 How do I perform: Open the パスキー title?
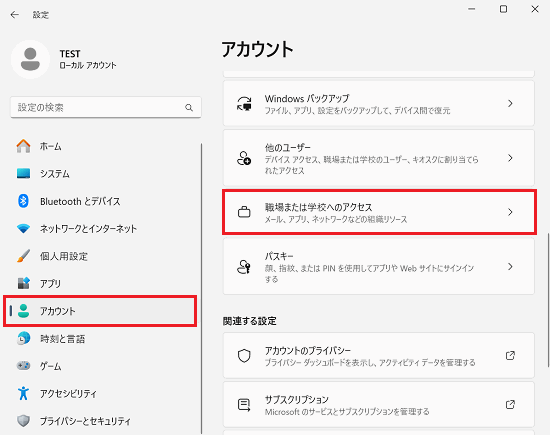tap(279, 256)
